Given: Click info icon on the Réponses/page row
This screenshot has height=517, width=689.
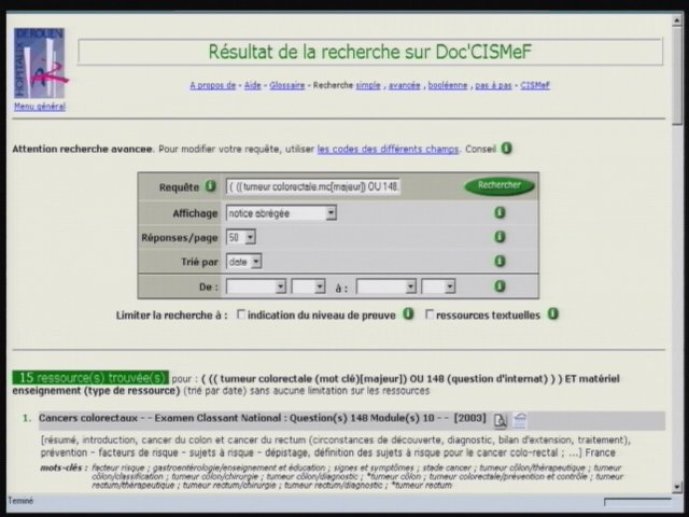Looking at the screenshot, I should [500, 237].
